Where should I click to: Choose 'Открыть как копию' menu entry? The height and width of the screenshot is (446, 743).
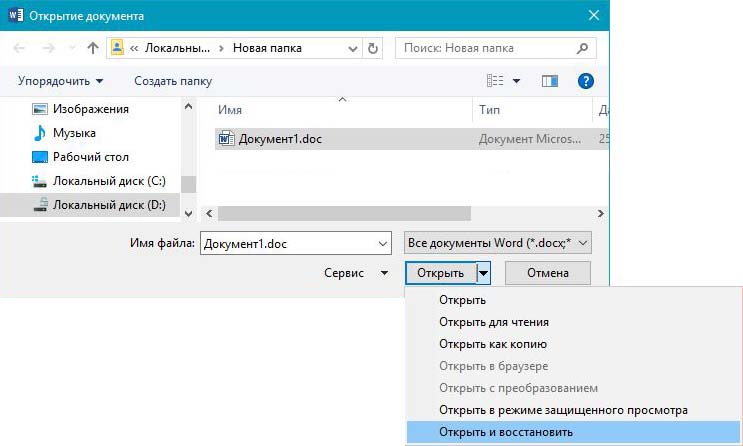[x=490, y=344]
